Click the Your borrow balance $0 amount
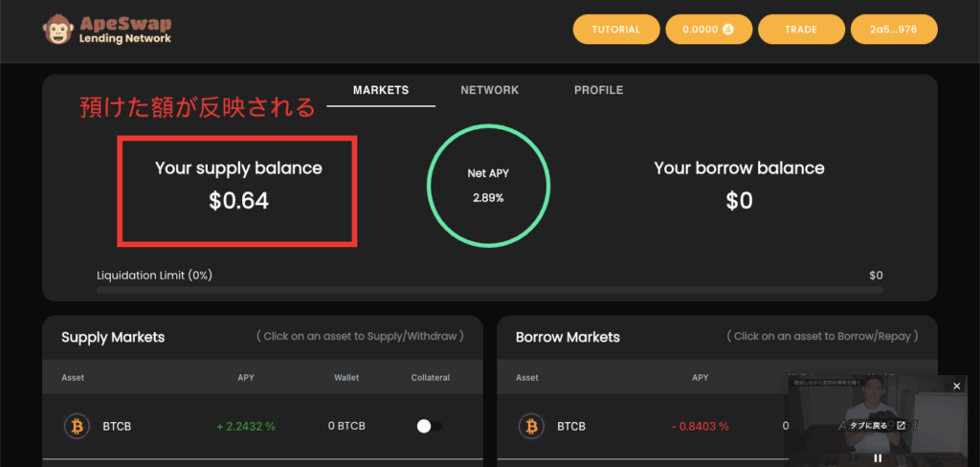Viewport: 980px width, 467px height. coord(738,201)
